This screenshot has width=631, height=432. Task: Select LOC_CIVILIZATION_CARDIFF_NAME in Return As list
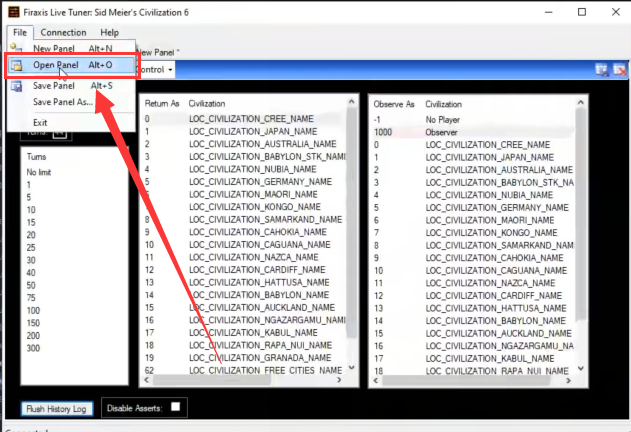pyautogui.click(x=244, y=270)
